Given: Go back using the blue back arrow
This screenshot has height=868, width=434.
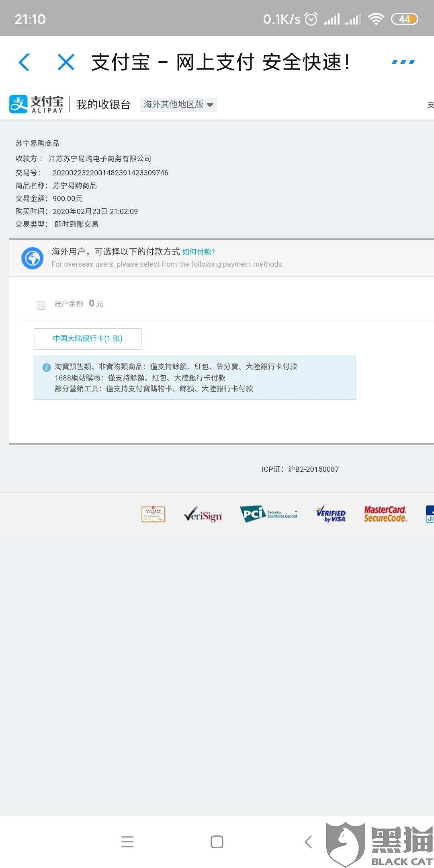Looking at the screenshot, I should [x=25, y=62].
